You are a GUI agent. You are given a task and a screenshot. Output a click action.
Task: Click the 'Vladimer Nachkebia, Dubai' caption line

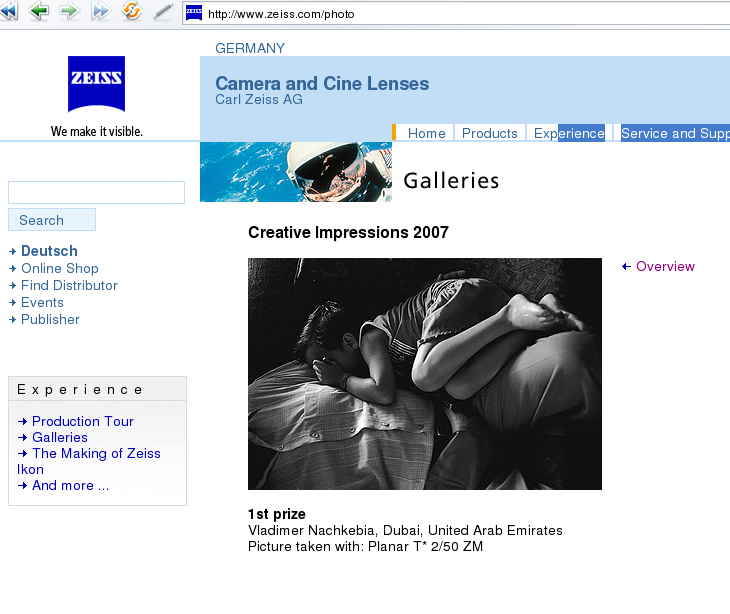[405, 530]
